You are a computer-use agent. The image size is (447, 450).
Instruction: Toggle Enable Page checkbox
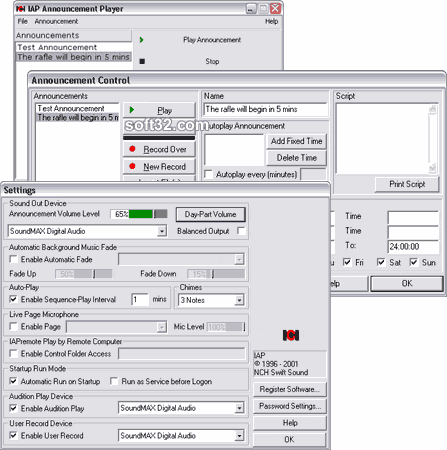click(x=14, y=326)
